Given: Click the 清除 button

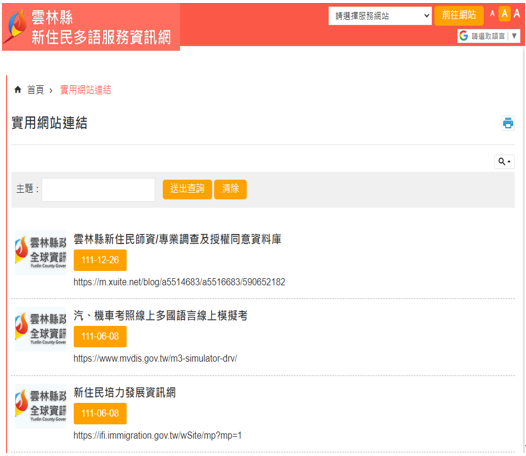Looking at the screenshot, I should point(230,189).
